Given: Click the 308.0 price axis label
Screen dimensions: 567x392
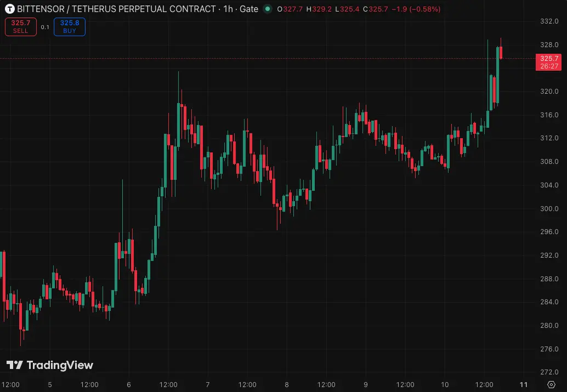Looking at the screenshot, I should (x=549, y=162).
